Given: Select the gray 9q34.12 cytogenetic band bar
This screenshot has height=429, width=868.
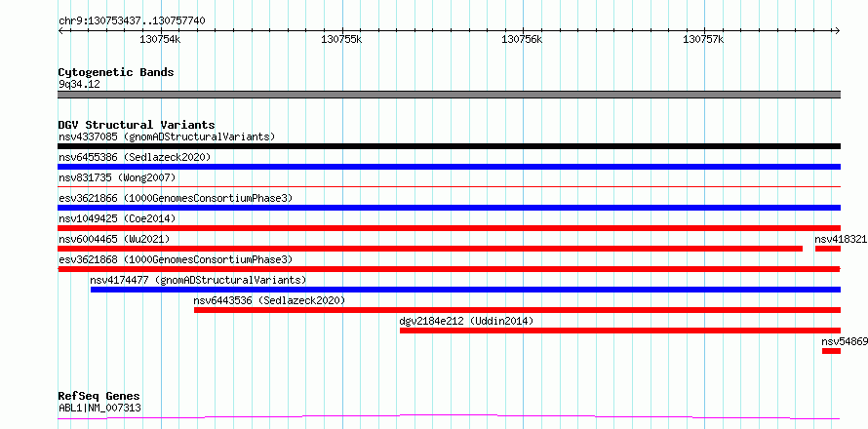Looking at the screenshot, I should click(x=449, y=95).
